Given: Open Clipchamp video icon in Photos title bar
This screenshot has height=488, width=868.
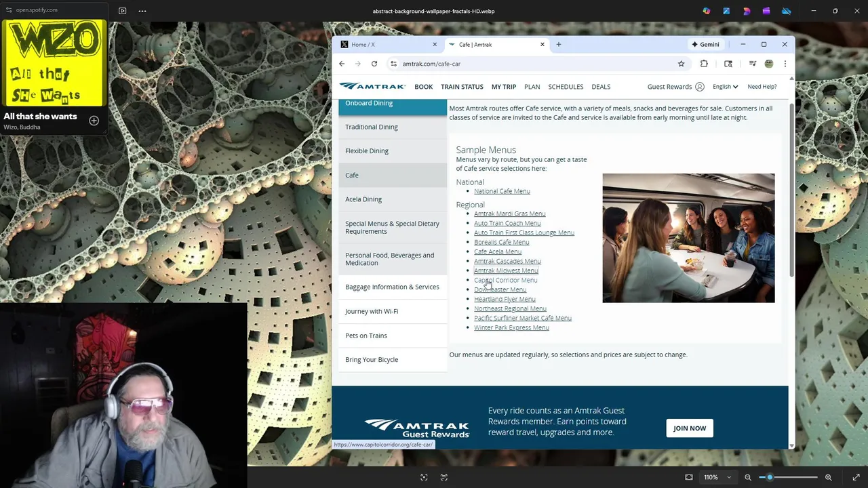Looking at the screenshot, I should pyautogui.click(x=766, y=11).
